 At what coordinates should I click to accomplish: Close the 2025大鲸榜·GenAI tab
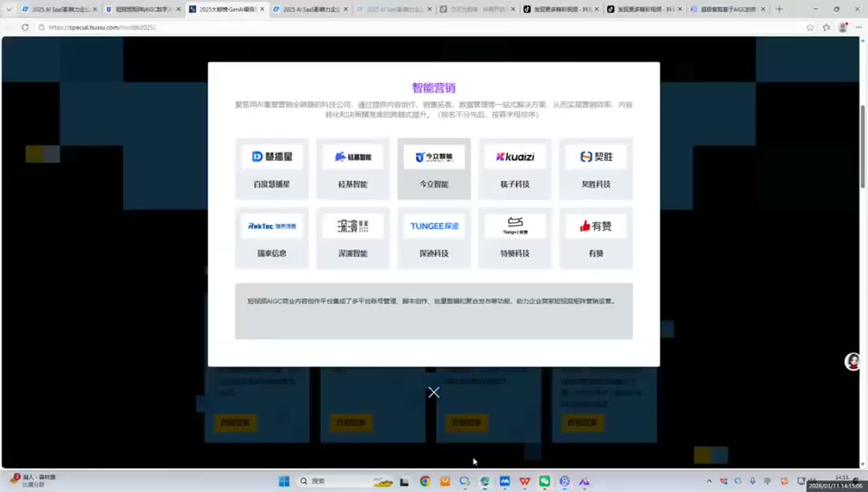(x=262, y=9)
